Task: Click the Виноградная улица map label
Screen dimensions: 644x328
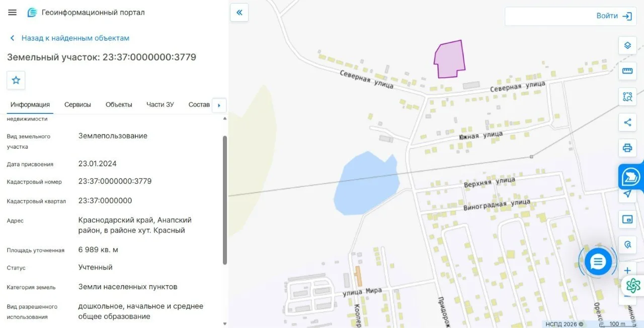Action: point(497,205)
